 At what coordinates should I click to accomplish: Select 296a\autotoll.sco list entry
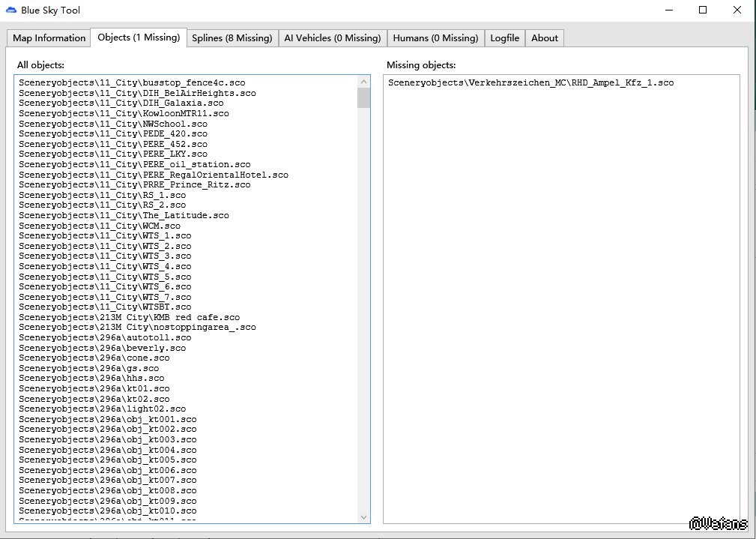coord(105,338)
